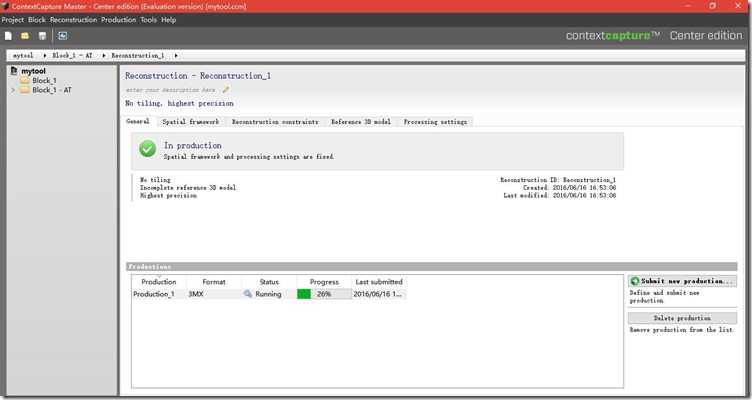The width and height of the screenshot is (752, 400).
Task: Open the Block menu
Action: click(37, 20)
